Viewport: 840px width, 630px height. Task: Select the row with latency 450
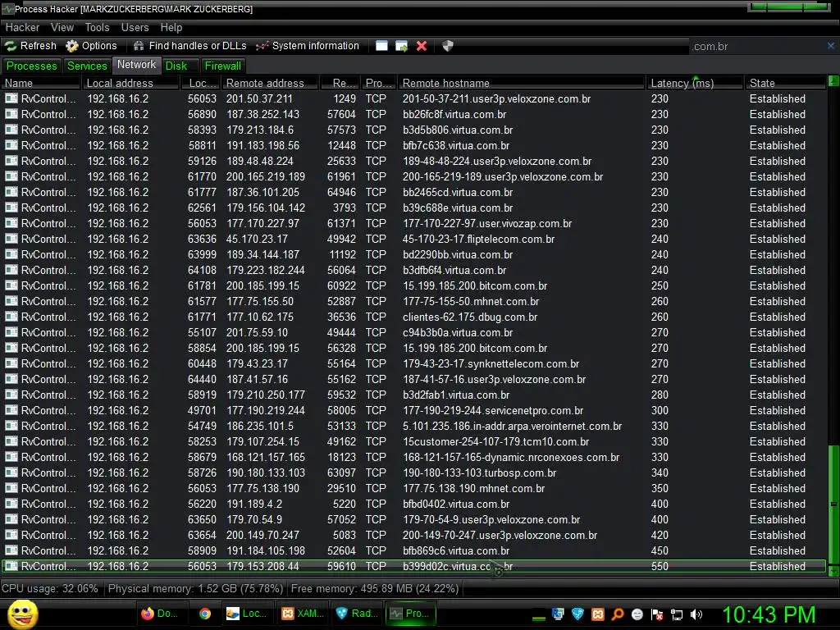tap(413, 550)
